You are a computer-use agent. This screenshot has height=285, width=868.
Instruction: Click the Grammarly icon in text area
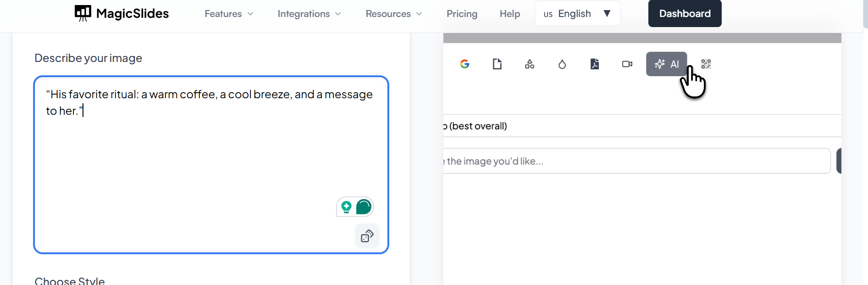coord(364,207)
